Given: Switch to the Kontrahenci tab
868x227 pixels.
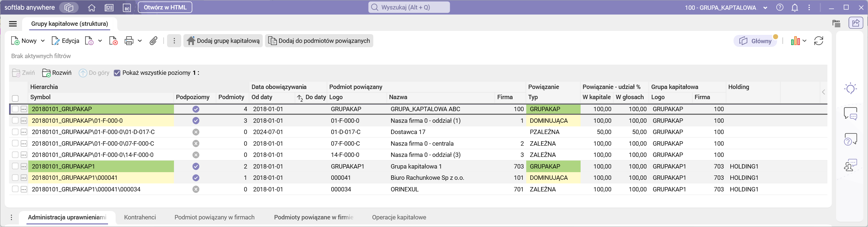Looking at the screenshot, I should point(140,217).
